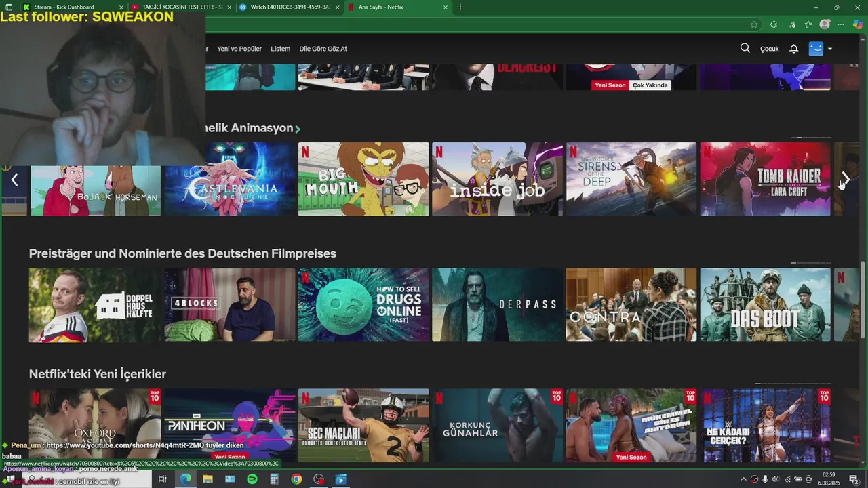Open Korkunç Günahlar thumbnail
This screenshot has width=868, height=488.
(497, 425)
